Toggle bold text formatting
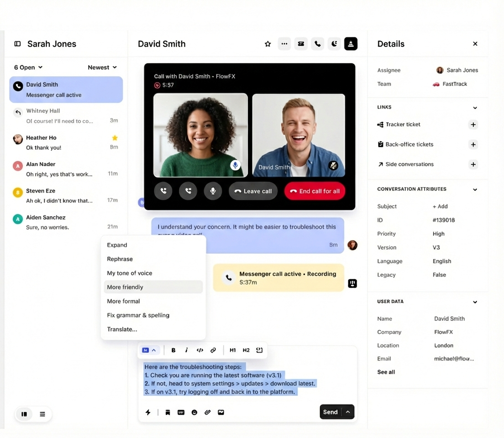This screenshot has width=504, height=438. click(173, 350)
